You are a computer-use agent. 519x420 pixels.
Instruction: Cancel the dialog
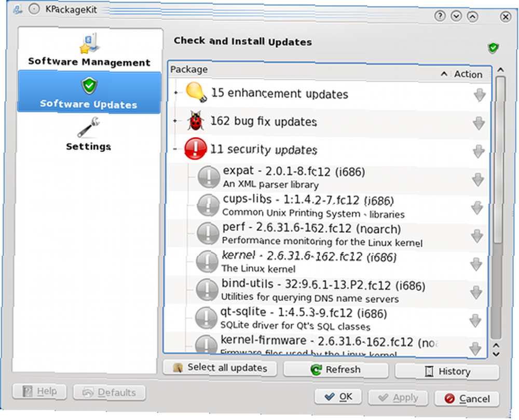click(467, 399)
